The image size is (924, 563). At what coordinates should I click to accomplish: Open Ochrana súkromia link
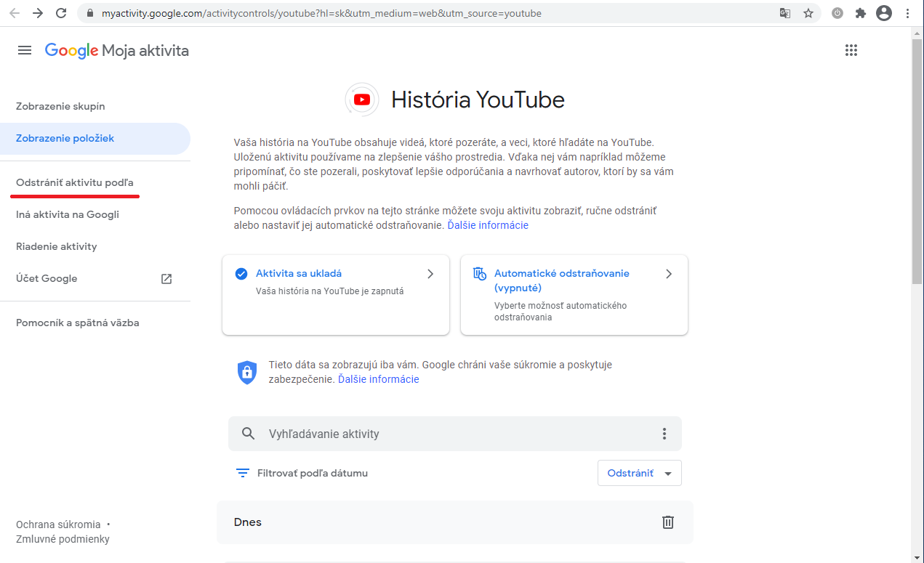pos(58,524)
